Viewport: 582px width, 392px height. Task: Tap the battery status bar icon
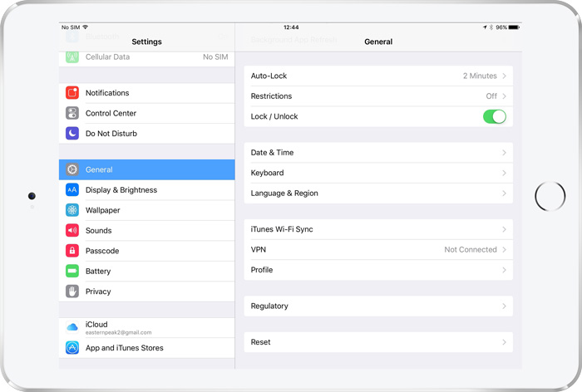(514, 27)
